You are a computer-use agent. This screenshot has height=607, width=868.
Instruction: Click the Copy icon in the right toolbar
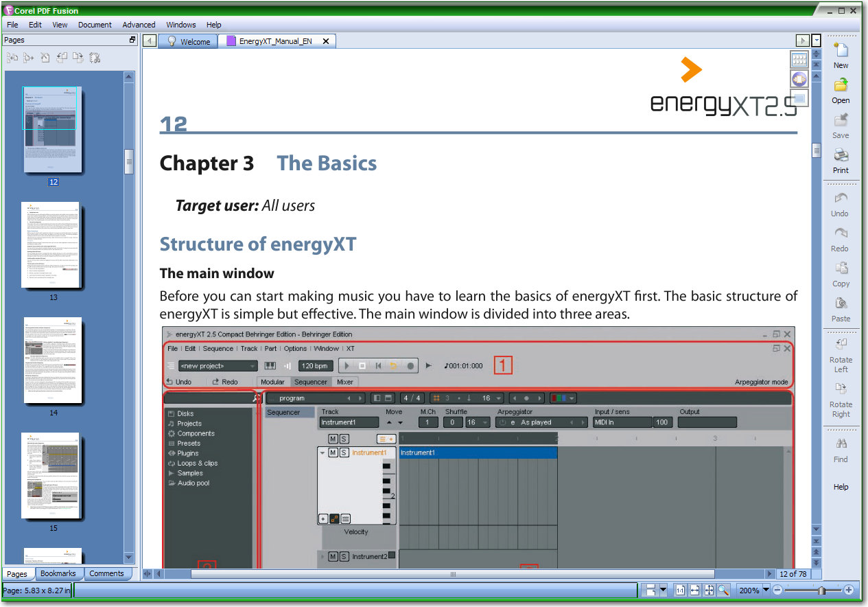pyautogui.click(x=841, y=268)
